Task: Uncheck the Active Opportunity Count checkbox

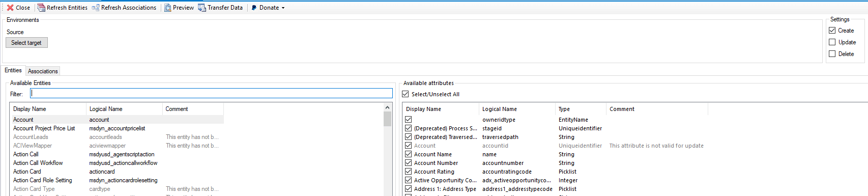Action: coord(408,180)
